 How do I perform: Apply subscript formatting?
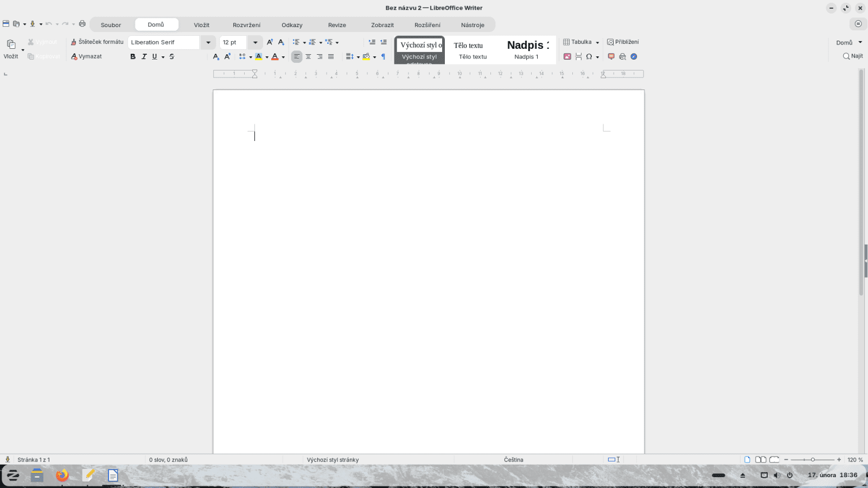click(x=216, y=56)
